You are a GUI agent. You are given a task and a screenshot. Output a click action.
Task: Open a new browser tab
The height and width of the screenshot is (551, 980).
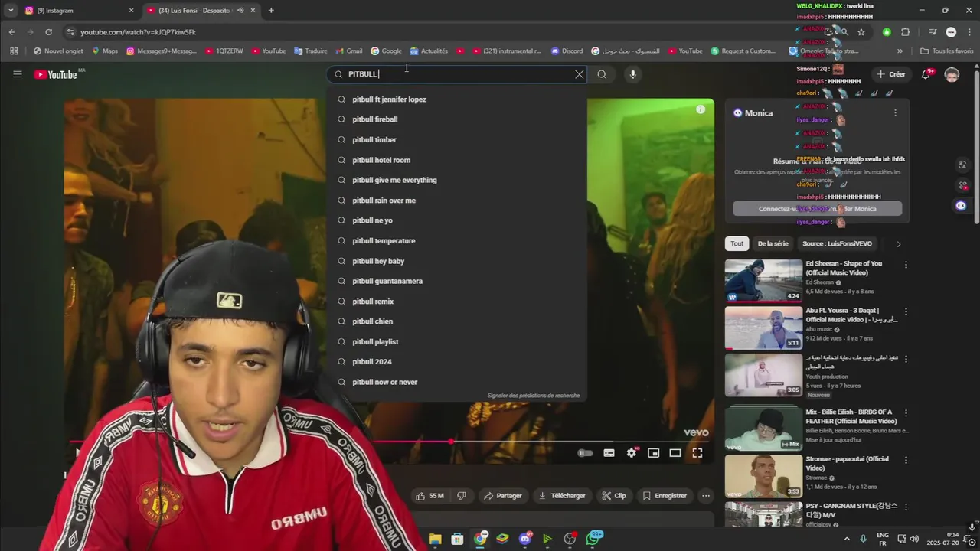[271, 11]
